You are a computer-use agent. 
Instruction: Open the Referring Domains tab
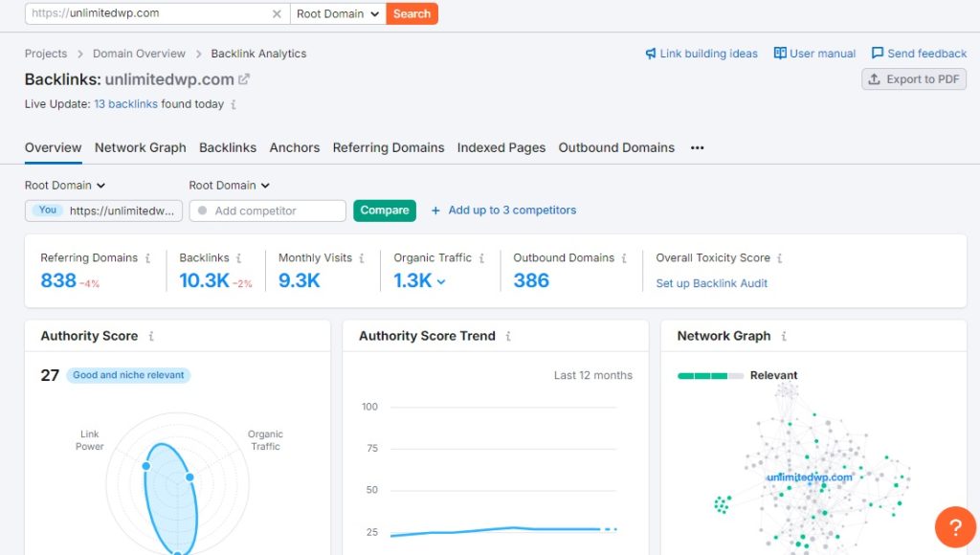(x=389, y=148)
